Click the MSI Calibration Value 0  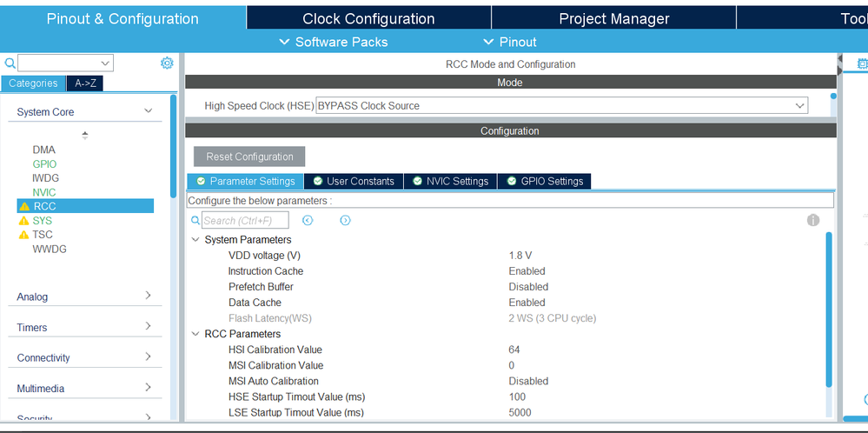(x=512, y=365)
